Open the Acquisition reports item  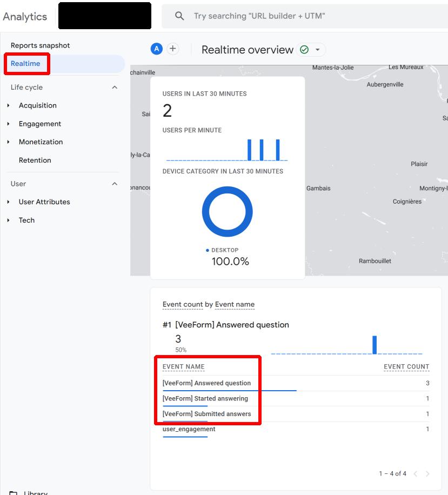pyautogui.click(x=38, y=105)
